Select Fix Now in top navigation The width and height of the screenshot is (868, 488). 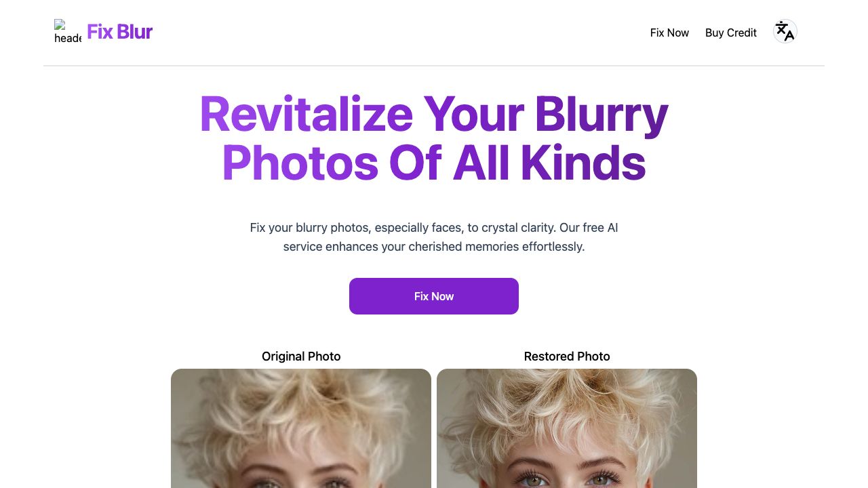coord(669,33)
